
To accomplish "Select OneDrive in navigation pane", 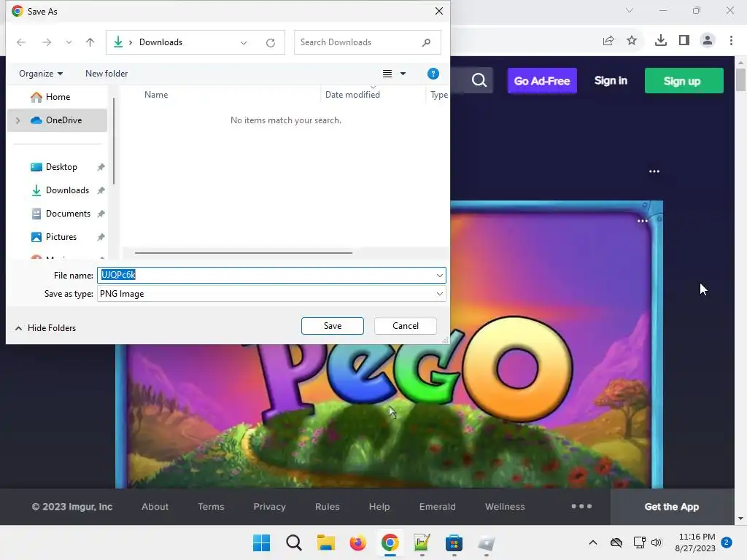I will coord(57,120).
